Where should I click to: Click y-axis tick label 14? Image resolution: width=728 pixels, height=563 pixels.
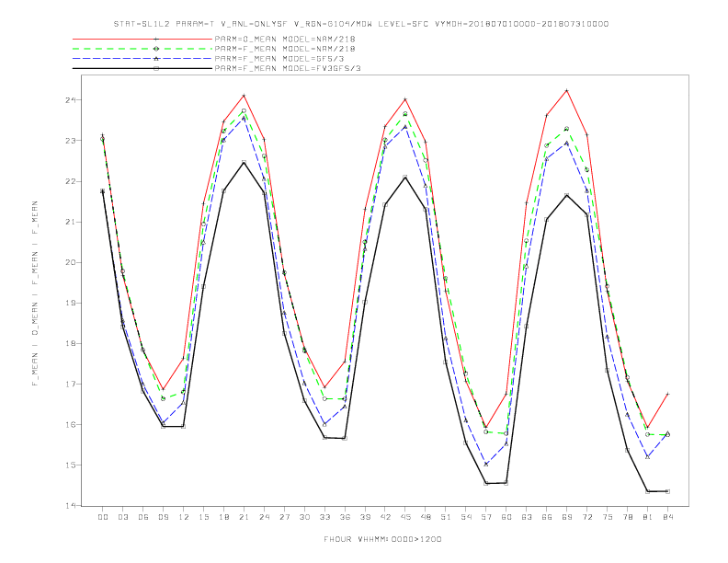click(x=71, y=505)
